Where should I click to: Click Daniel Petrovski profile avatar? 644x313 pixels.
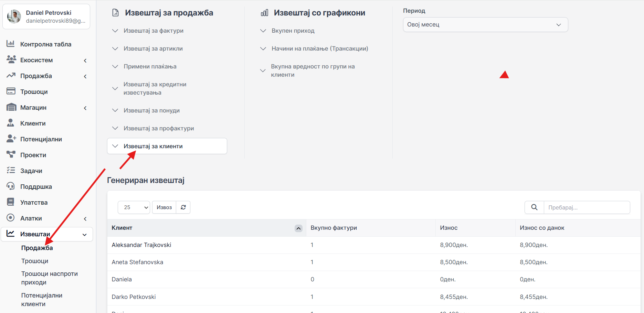(14, 17)
